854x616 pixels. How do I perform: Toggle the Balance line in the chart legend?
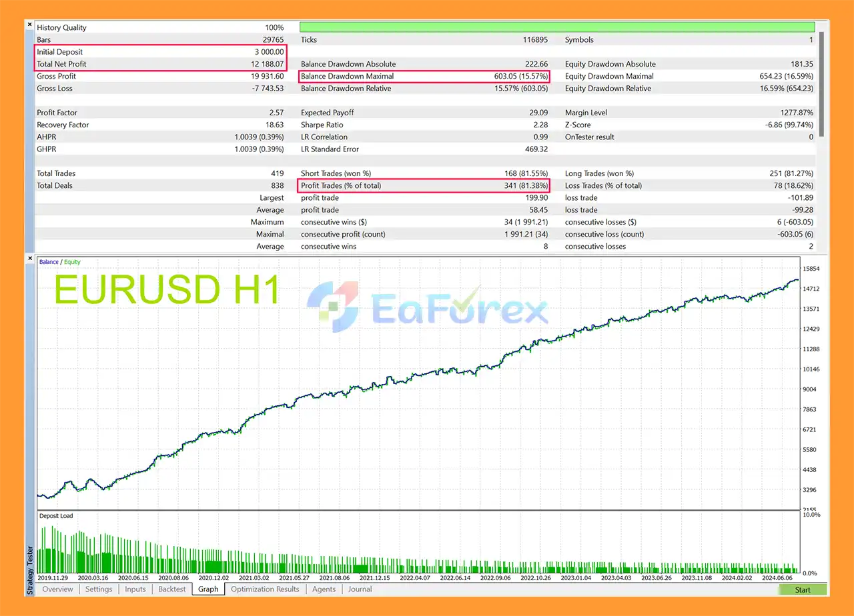(x=49, y=261)
